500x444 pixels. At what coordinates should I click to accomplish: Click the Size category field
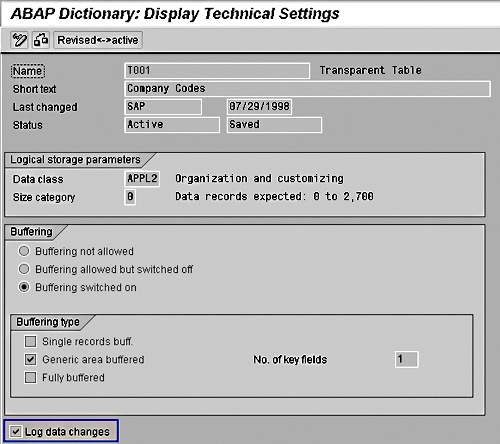coord(130,197)
